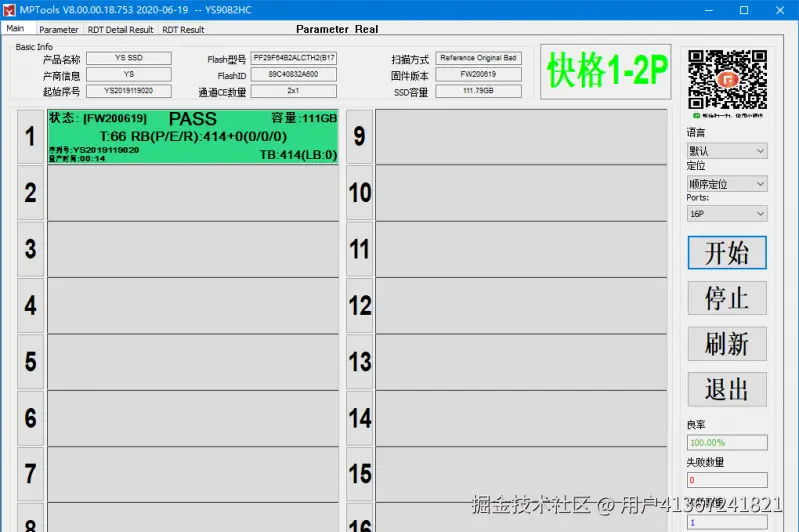Maximize the MPTools window

[744, 10]
